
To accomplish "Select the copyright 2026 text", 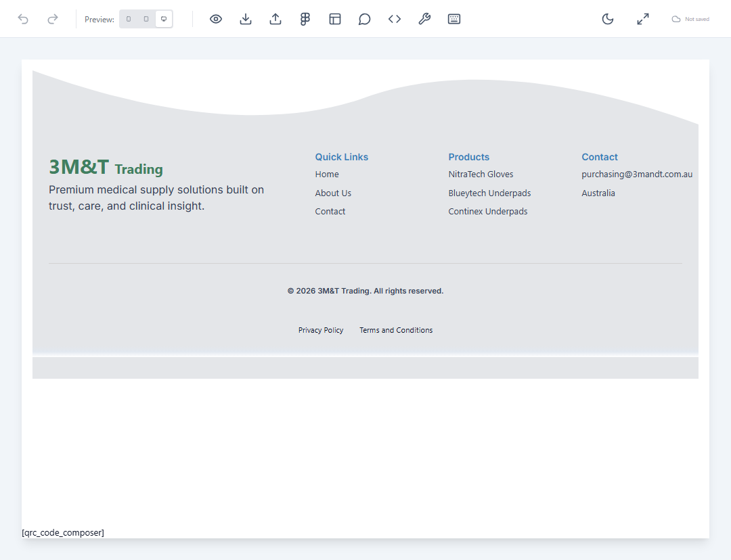I will (365, 291).
